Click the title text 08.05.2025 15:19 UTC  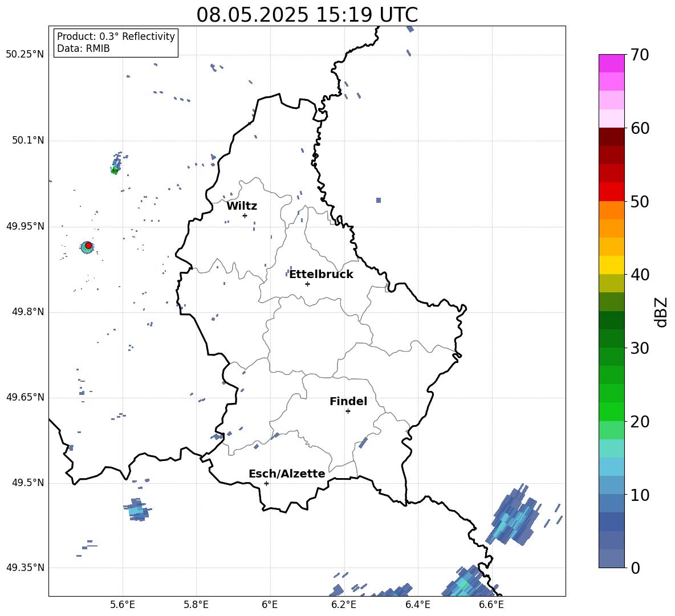307,15
